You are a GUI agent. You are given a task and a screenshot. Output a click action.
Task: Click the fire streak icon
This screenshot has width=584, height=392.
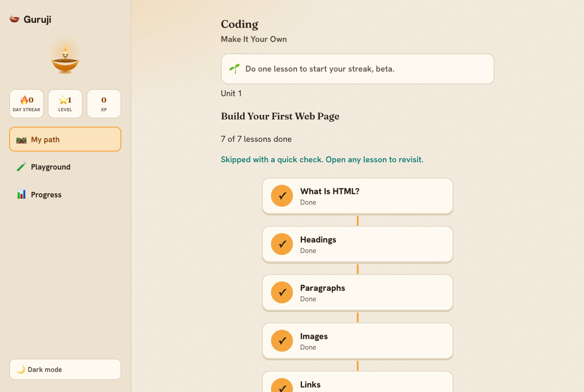tap(24, 100)
